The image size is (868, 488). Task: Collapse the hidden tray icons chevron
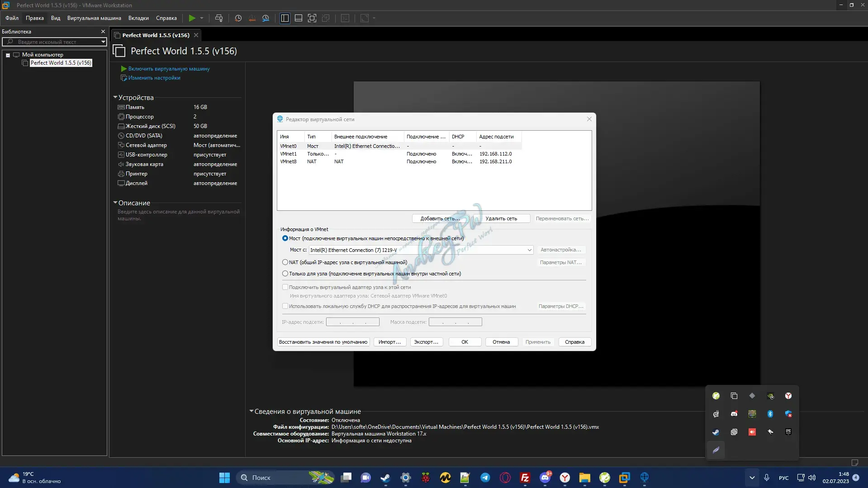pyautogui.click(x=752, y=478)
